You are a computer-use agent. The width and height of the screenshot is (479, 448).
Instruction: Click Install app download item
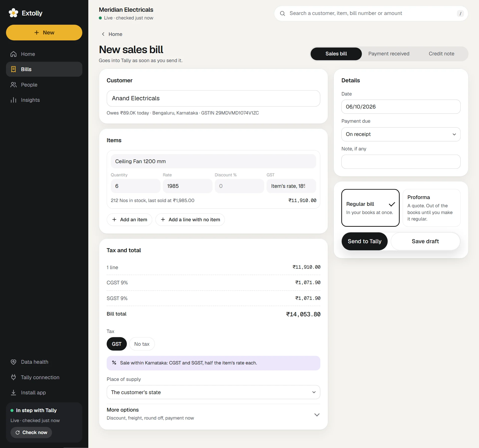[x=44, y=393]
